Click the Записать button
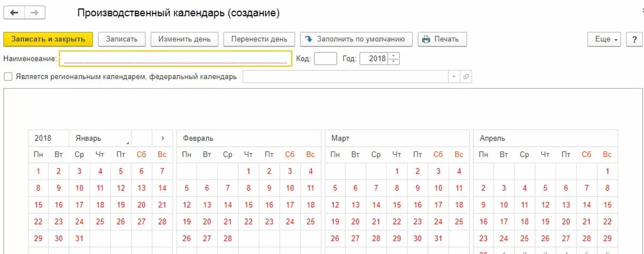Screen dimensions: 644x254 (122, 39)
